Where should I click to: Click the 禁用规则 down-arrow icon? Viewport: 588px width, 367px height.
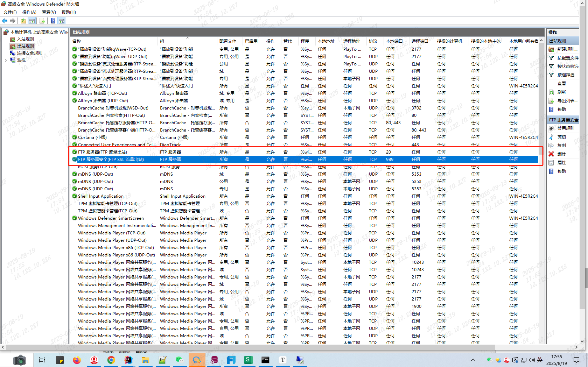click(x=551, y=128)
